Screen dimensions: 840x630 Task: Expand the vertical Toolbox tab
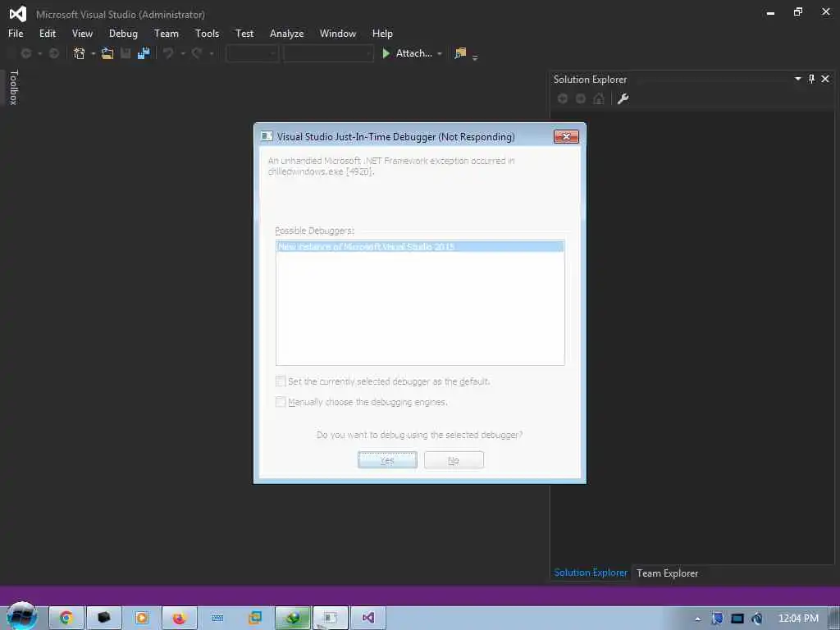(14, 87)
